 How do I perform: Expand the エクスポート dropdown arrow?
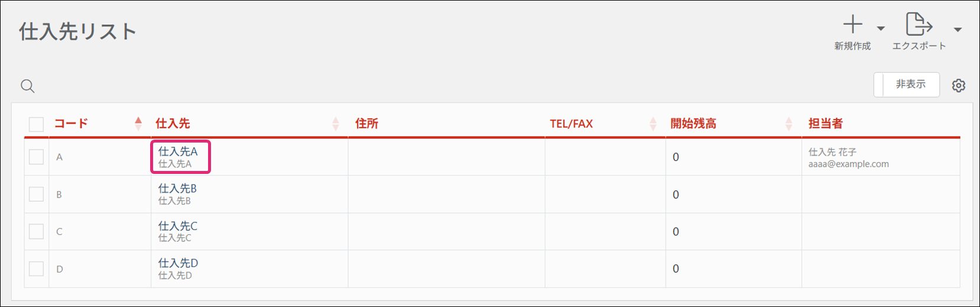pos(958,30)
